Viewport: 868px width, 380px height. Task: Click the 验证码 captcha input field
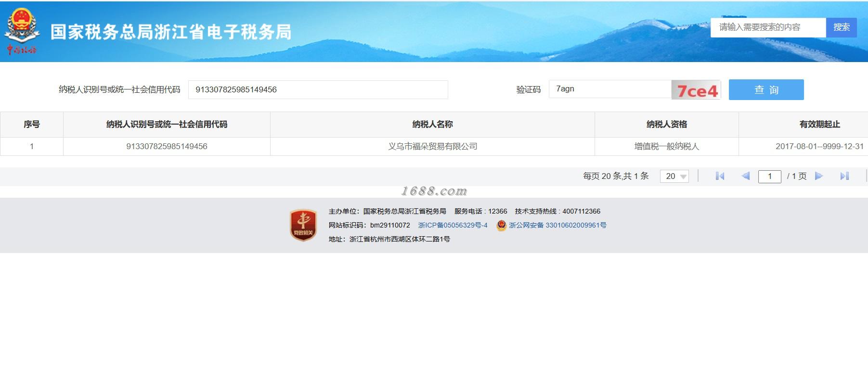click(x=610, y=89)
